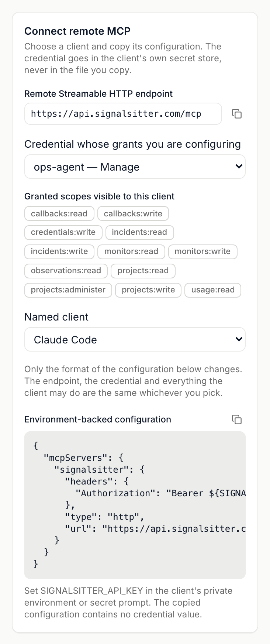Screen dimensions: 270x644
Task: Copy the remote HTTP endpoint URL
Action: (237, 114)
